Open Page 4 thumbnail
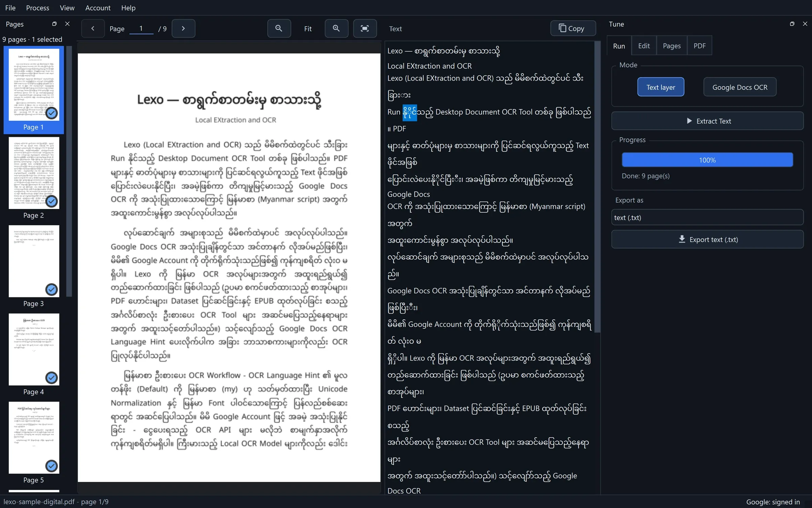This screenshot has height=508, width=812. (x=34, y=349)
